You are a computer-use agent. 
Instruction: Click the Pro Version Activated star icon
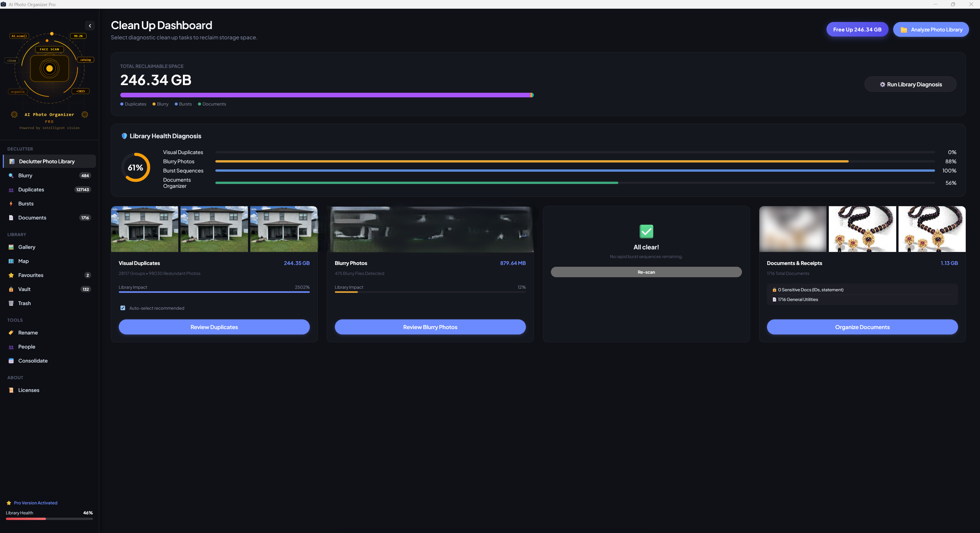[9, 503]
